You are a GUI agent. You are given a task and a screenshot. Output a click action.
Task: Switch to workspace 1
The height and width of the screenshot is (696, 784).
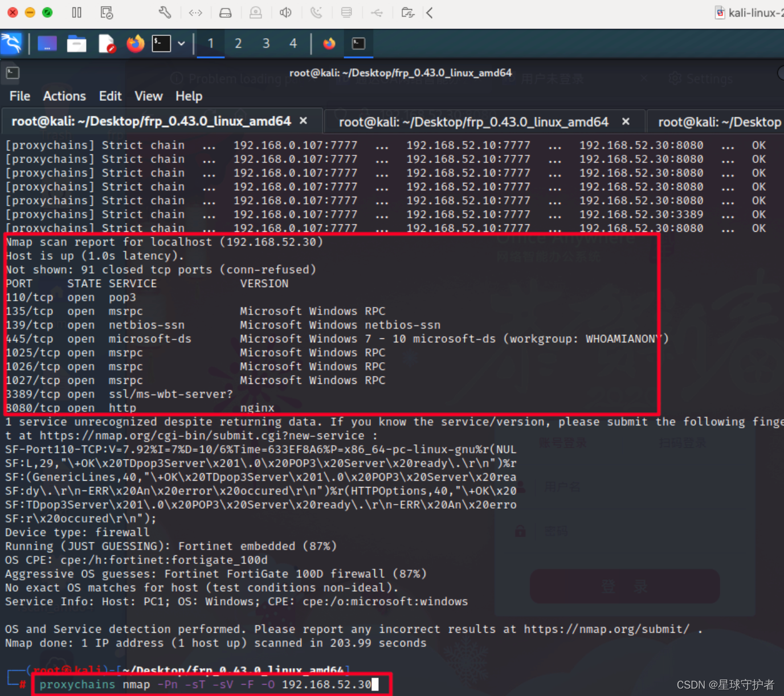point(211,43)
